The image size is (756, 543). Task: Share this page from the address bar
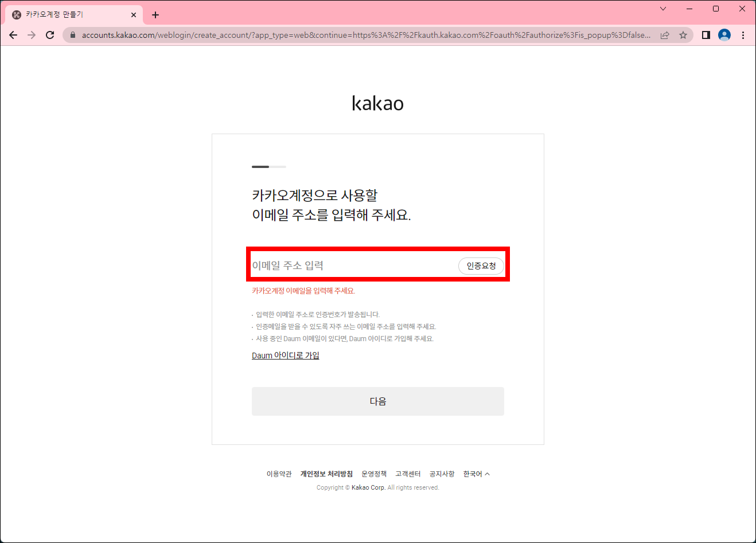click(x=665, y=35)
